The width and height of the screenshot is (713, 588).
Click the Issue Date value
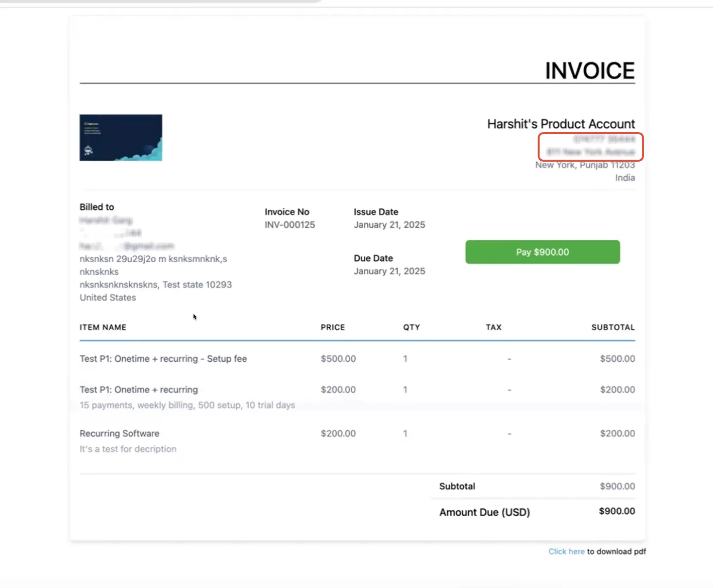pos(390,225)
